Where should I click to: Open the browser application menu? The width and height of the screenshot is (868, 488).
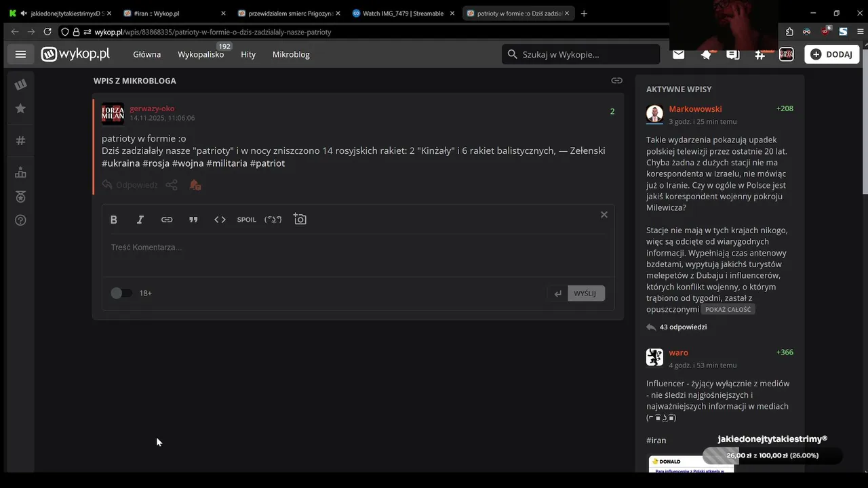[861, 31]
